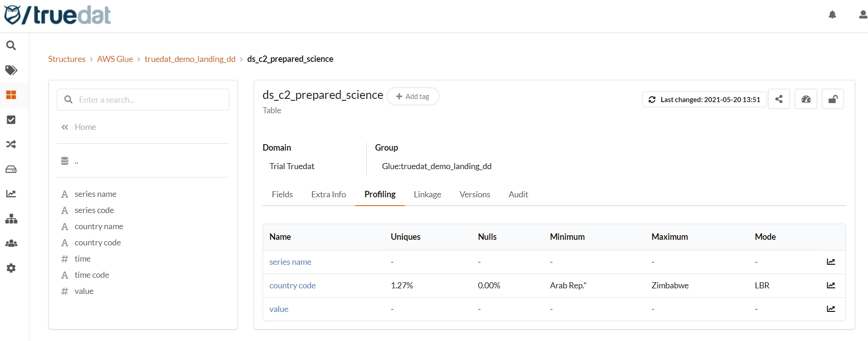This screenshot has height=341, width=868.
Task: Click the dashboard gauge icon button
Action: 806,99
